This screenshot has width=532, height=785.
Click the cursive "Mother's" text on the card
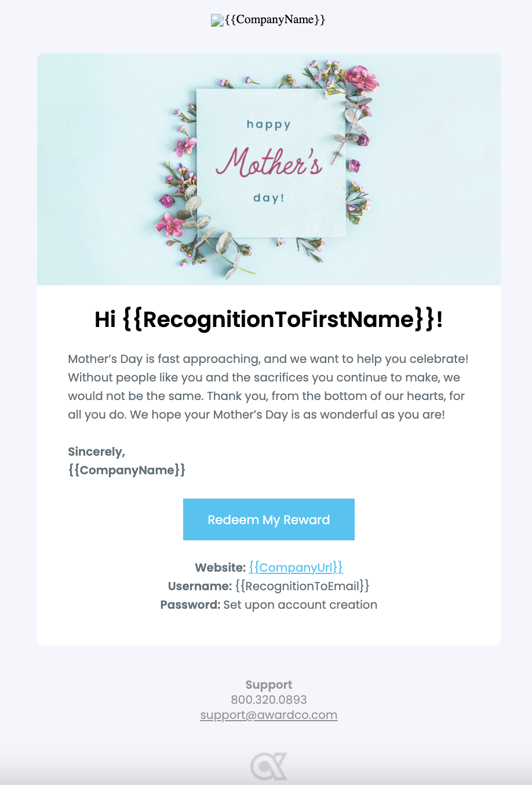(x=269, y=162)
